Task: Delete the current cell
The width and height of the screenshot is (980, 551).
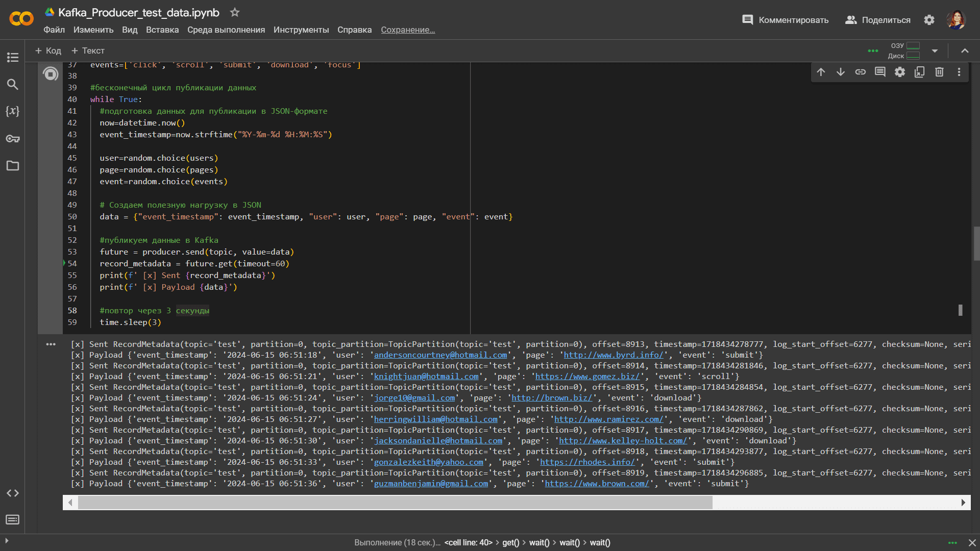Action: 939,72
